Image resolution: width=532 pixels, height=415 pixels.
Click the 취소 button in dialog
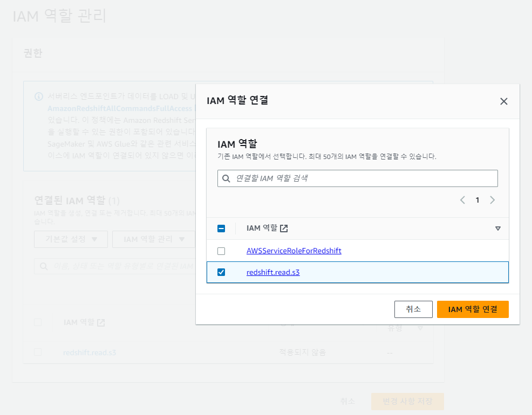413,309
